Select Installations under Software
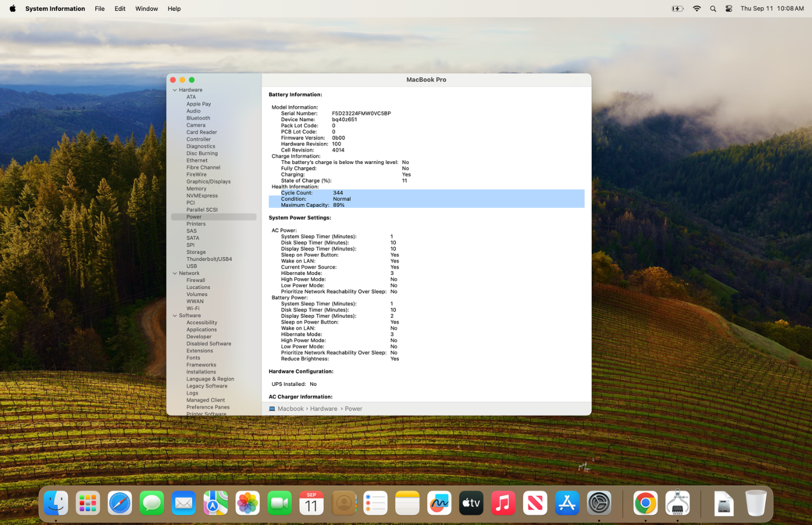This screenshot has width=812, height=525. pyautogui.click(x=201, y=372)
